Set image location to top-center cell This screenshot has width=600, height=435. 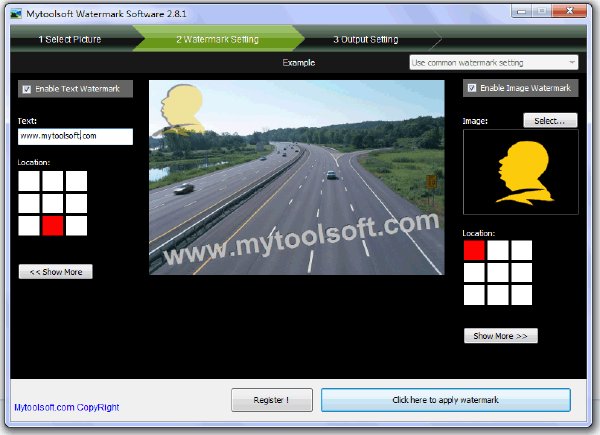tap(498, 250)
